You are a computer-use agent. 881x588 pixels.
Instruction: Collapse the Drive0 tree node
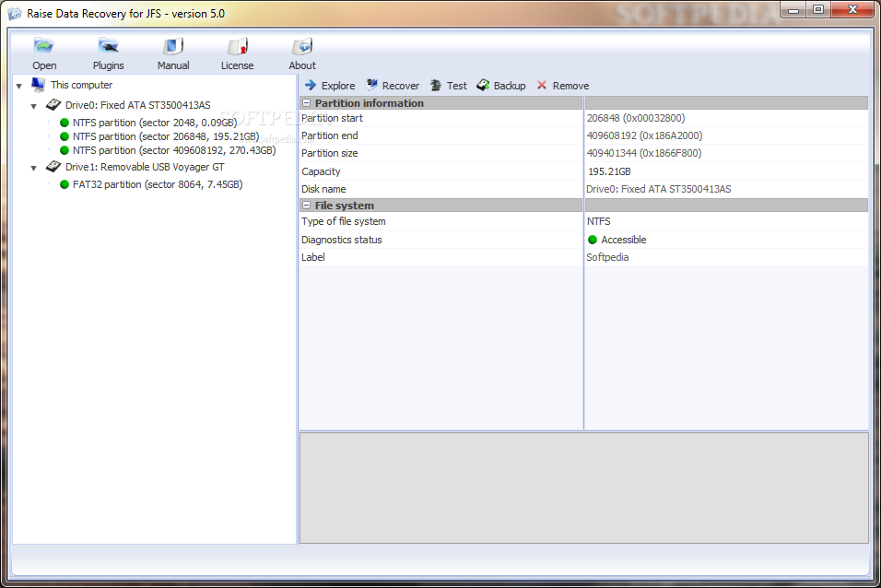[x=34, y=106]
